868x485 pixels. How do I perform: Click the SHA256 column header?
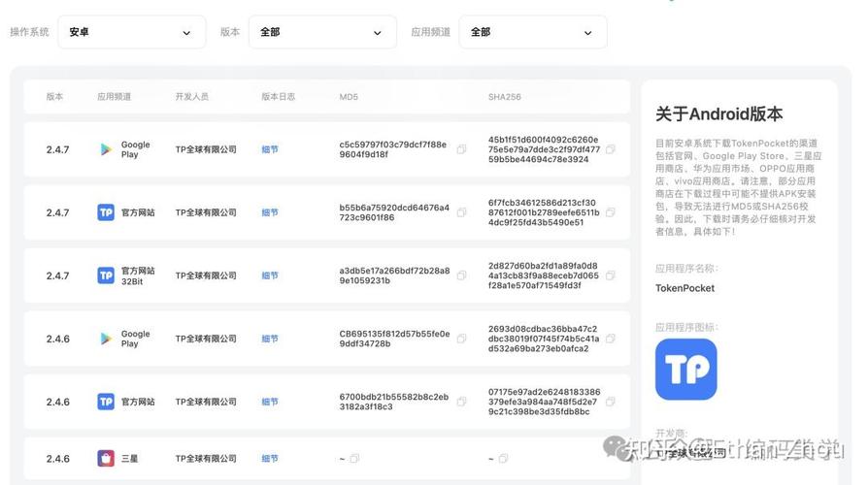click(504, 97)
